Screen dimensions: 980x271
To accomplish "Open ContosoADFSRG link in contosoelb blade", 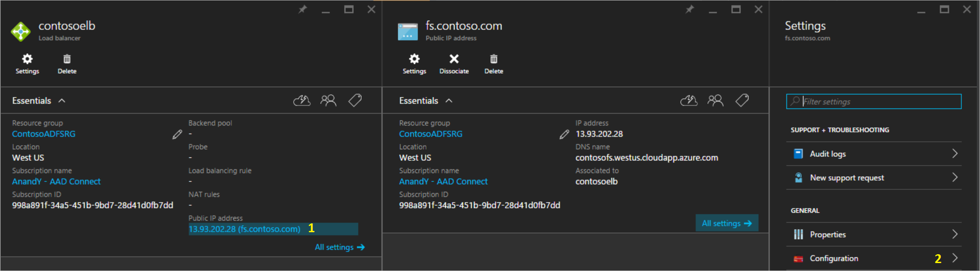I will pos(44,134).
